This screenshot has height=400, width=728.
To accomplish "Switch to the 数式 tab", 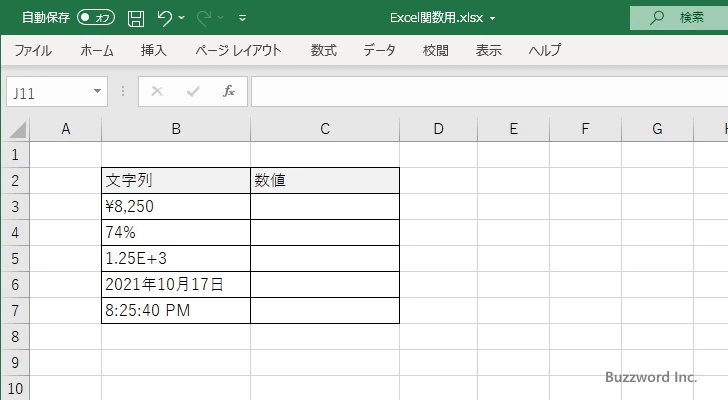I will tap(324, 50).
